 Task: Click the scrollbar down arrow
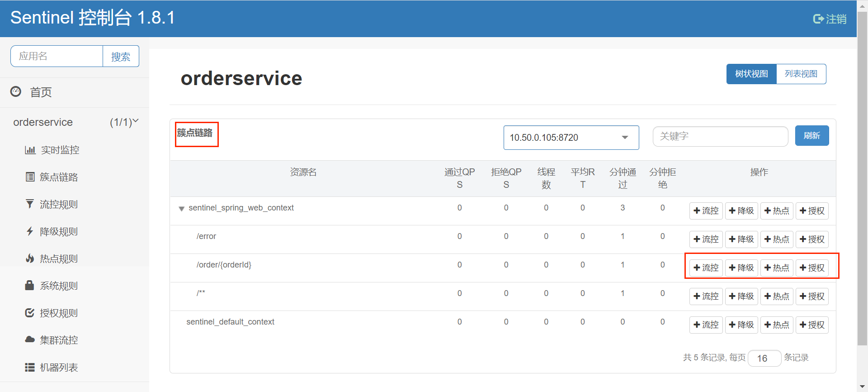862,387
